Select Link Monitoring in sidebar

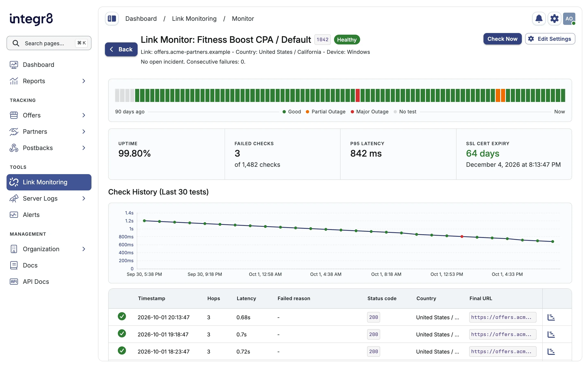coord(49,182)
